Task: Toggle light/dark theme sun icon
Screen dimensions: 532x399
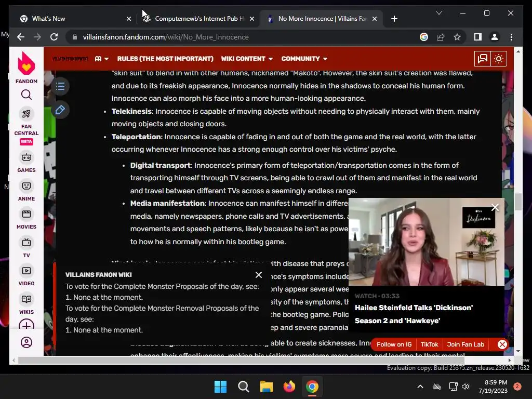Action: point(498,59)
